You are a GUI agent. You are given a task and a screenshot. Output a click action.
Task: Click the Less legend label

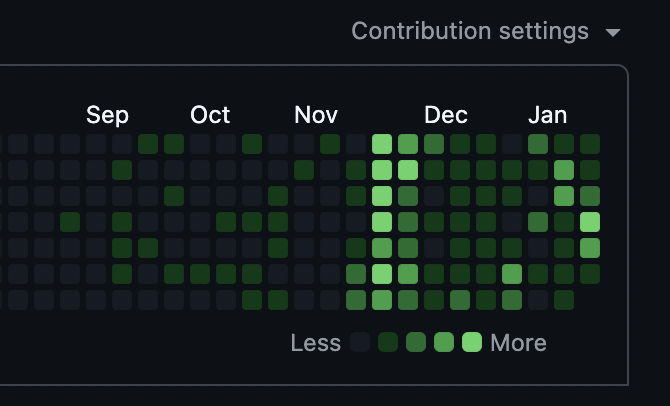[316, 343]
